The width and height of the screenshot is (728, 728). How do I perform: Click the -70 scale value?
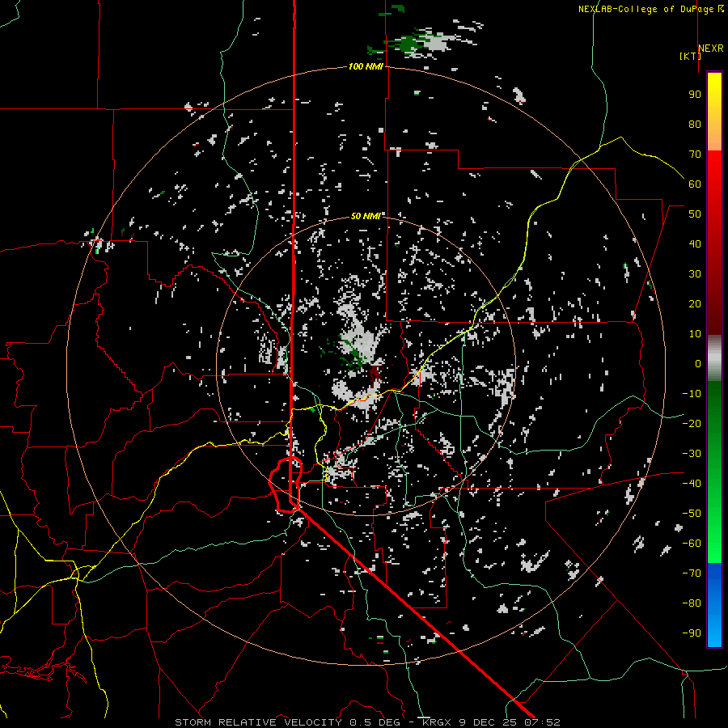coord(692,574)
